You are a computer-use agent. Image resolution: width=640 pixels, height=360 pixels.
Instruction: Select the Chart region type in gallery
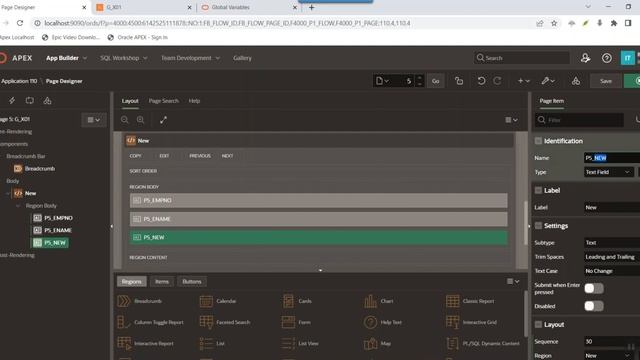click(379, 301)
